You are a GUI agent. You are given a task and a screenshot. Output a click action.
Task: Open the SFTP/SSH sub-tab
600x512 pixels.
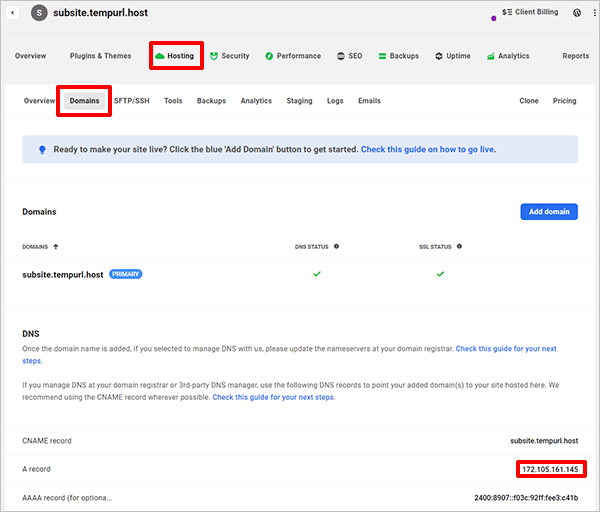coord(132,101)
